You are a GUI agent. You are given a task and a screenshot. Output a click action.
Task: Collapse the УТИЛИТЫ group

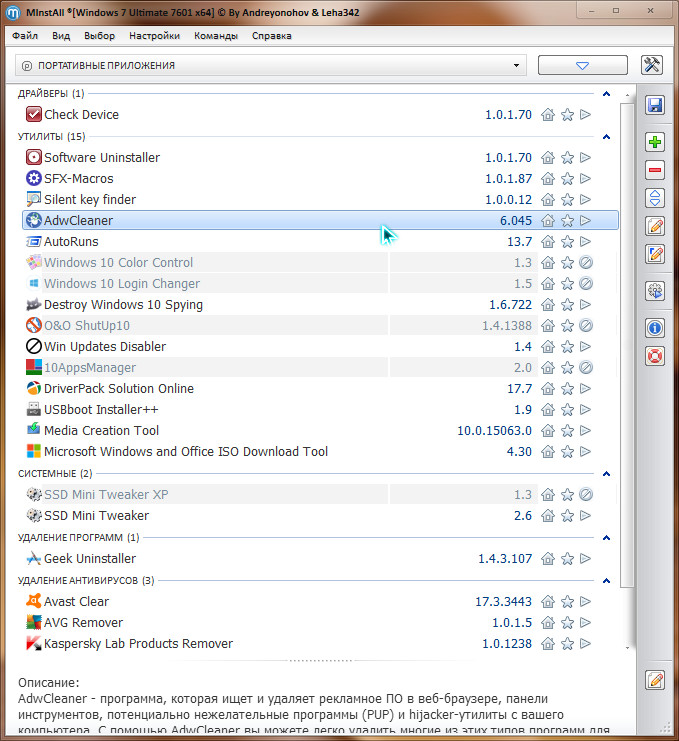(x=607, y=137)
